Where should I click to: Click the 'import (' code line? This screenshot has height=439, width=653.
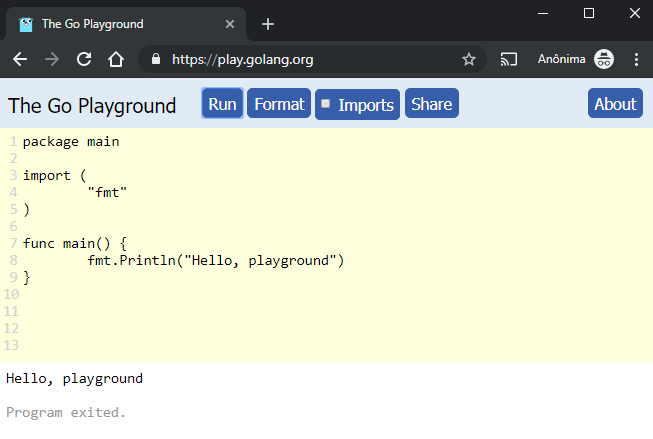pyautogui.click(x=54, y=175)
